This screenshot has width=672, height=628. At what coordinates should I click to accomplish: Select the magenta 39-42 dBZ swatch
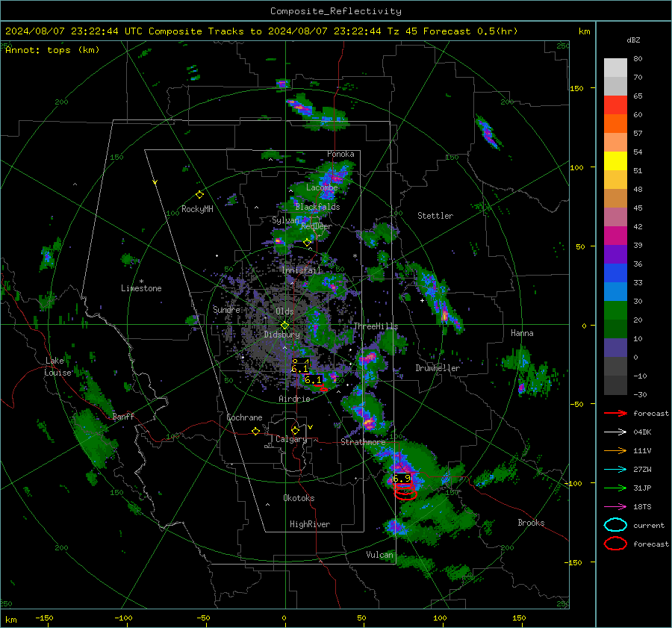(615, 236)
